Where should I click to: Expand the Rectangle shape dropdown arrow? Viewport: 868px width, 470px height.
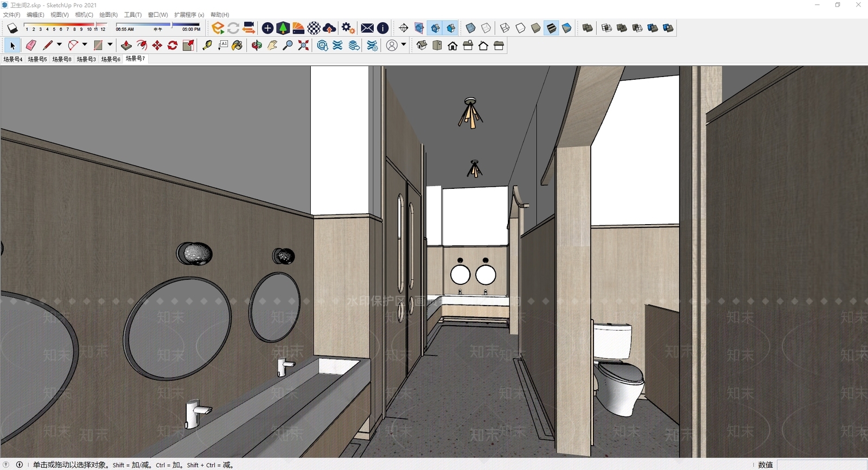(110, 45)
